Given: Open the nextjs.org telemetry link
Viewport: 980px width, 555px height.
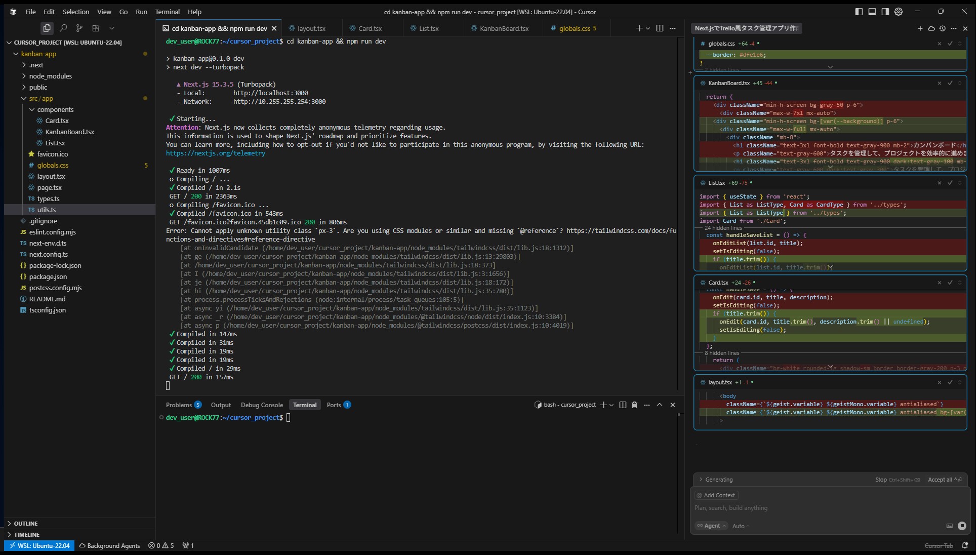Looking at the screenshot, I should pos(215,153).
